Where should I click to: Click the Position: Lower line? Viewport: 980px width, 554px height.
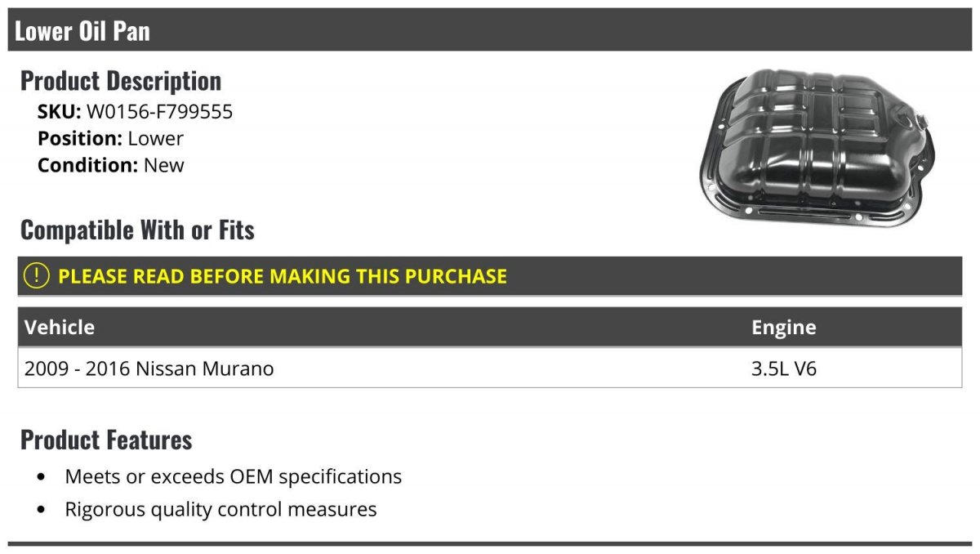(110, 139)
